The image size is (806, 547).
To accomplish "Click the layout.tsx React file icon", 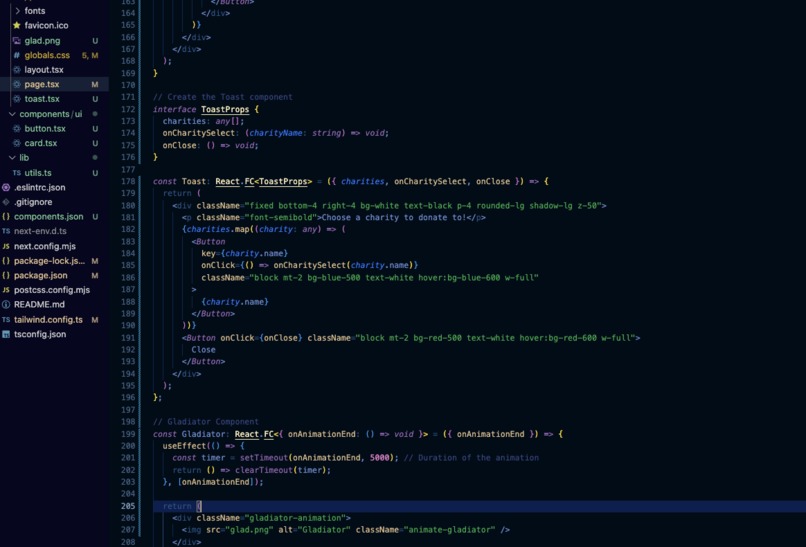I will click(16, 69).
